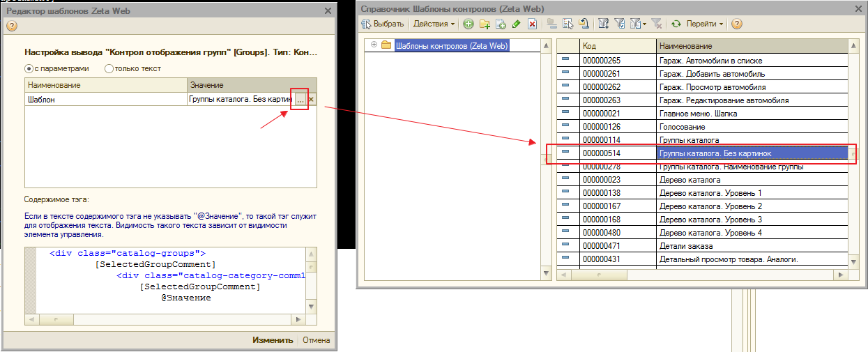This screenshot has width=868, height=352.
Task: Select row Дерево каталога. Уровень 4
Action: pyautogui.click(x=702, y=233)
